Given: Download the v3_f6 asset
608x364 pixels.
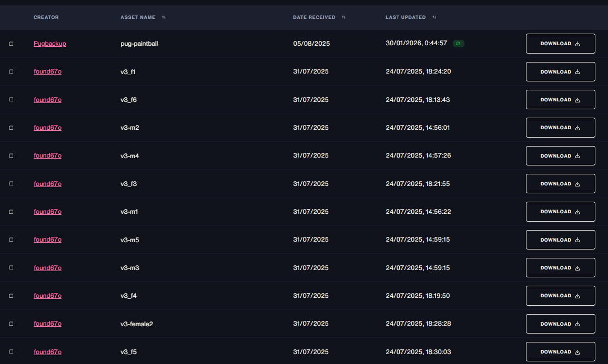Looking at the screenshot, I should [560, 99].
